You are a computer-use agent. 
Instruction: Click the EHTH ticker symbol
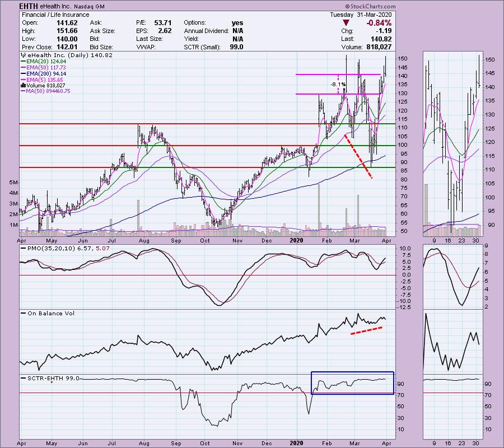pos(29,6)
